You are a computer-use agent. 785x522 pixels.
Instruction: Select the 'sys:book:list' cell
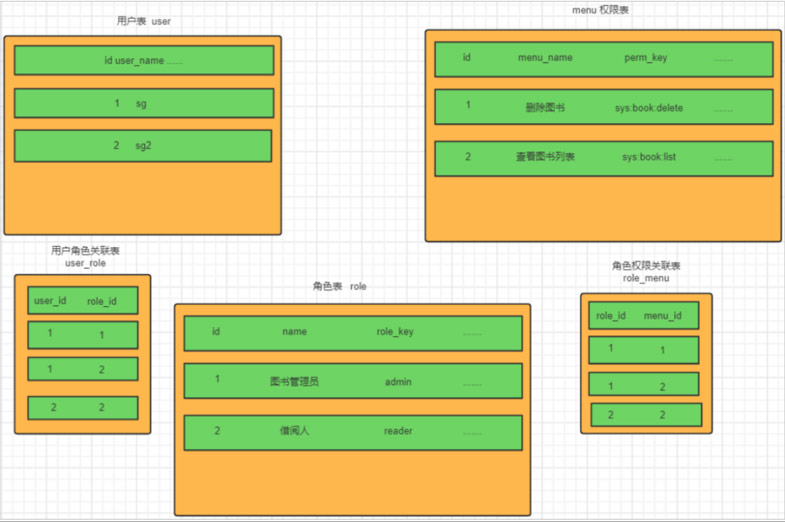tap(649, 157)
